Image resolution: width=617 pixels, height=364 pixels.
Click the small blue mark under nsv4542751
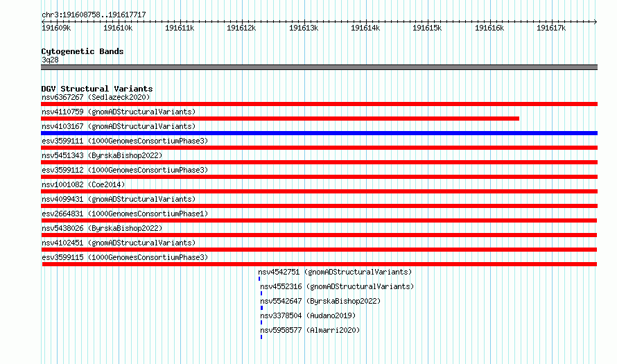pos(259,279)
